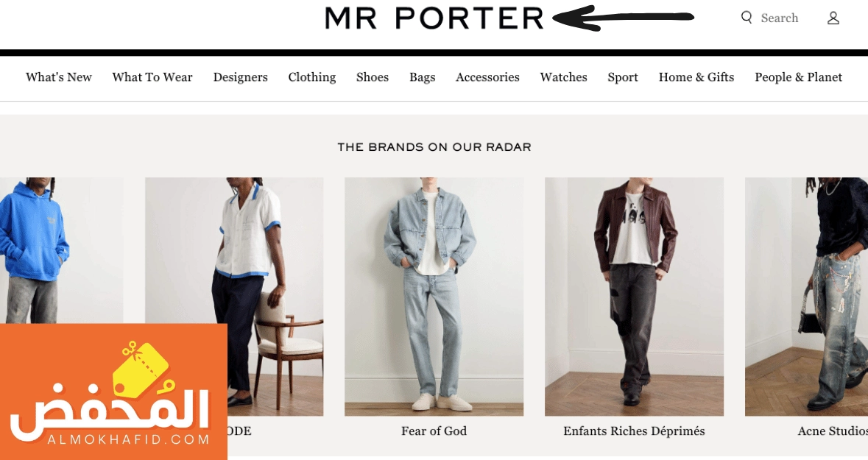Select Accessories in the navigation
This screenshot has width=868, height=460.
pyautogui.click(x=487, y=77)
